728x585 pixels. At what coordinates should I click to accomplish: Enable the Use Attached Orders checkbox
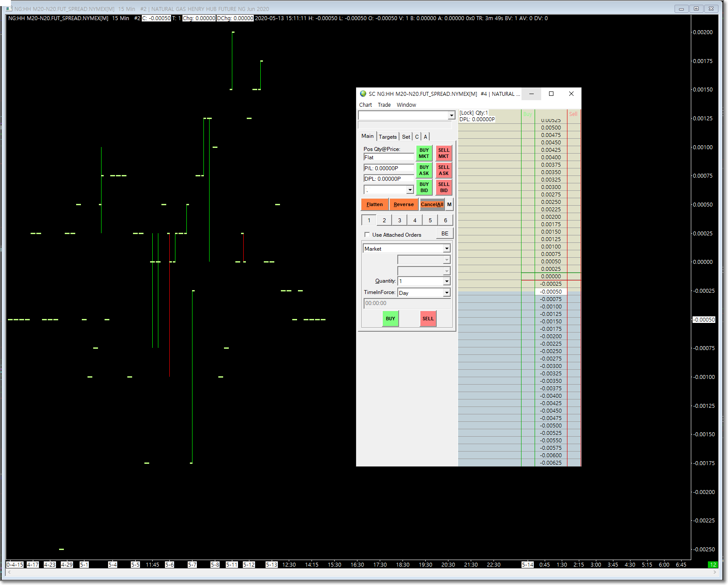pos(367,235)
